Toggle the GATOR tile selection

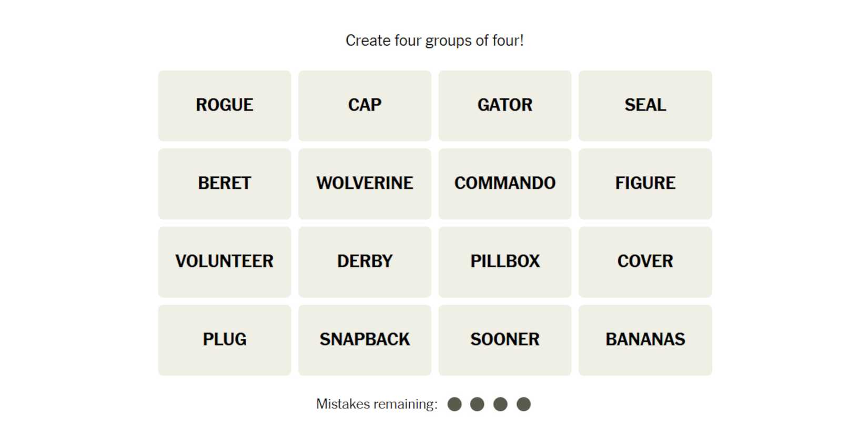point(505,106)
